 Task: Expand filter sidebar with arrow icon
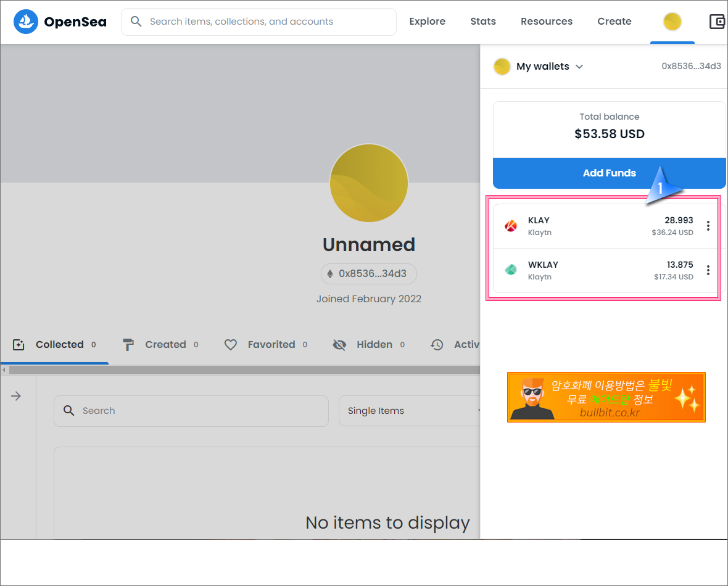[x=16, y=396]
